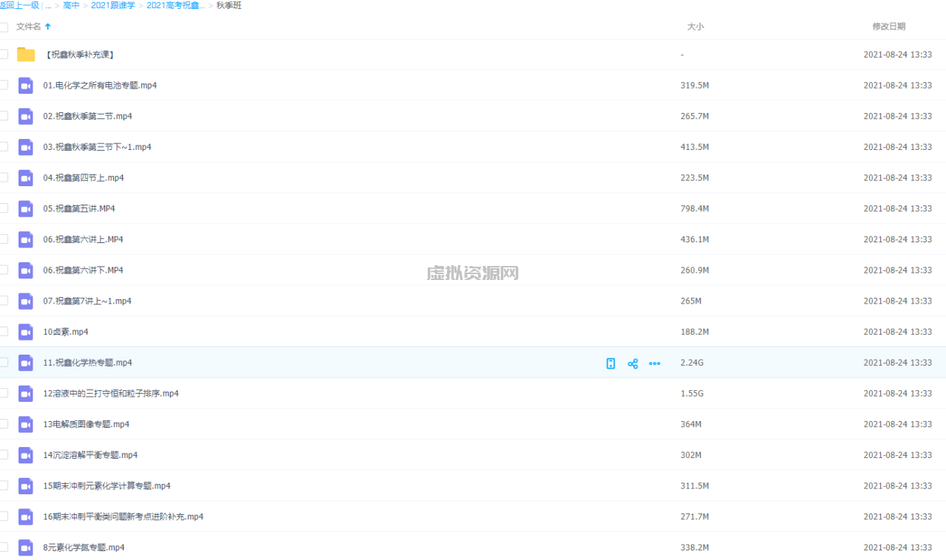The height and width of the screenshot is (560, 946).
Task: Open file name 12溶液中的三打守恒和粒子排序.mp4
Action: tap(111, 393)
